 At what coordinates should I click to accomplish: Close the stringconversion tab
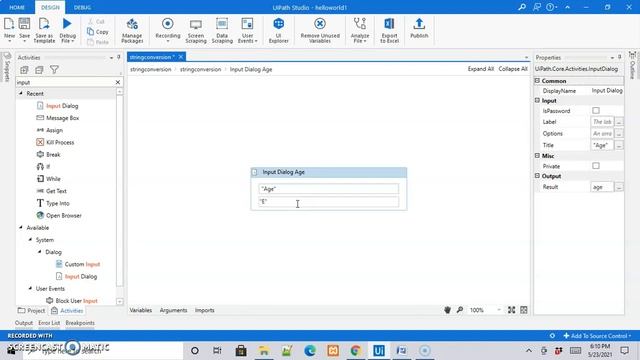point(181,57)
